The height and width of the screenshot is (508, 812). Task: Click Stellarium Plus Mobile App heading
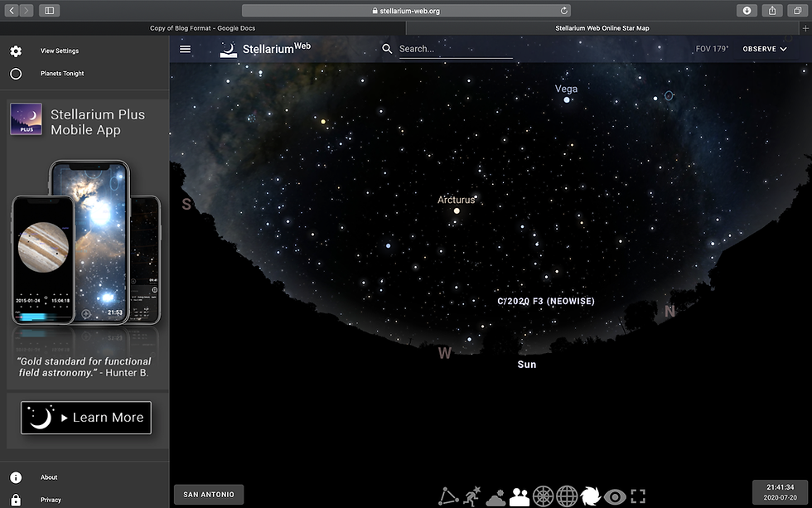click(x=98, y=122)
